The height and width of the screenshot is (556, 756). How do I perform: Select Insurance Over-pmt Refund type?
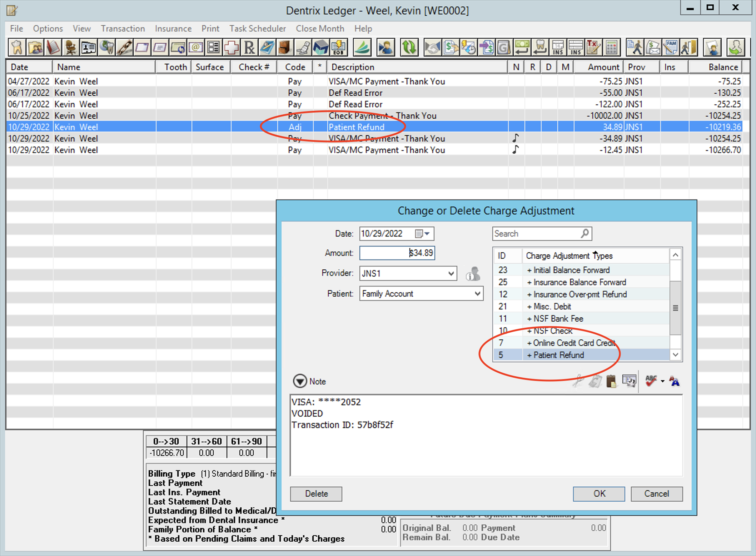pos(582,294)
